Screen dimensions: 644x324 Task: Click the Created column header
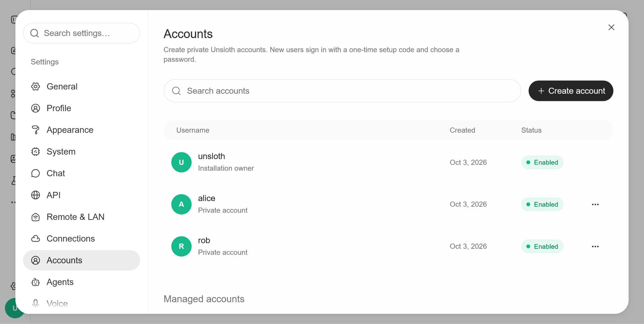(x=462, y=130)
